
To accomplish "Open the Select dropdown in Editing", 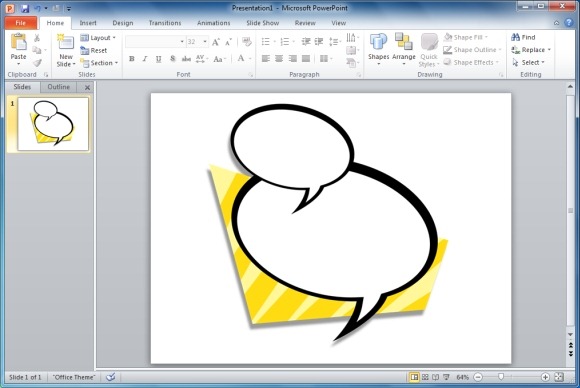I will point(529,63).
